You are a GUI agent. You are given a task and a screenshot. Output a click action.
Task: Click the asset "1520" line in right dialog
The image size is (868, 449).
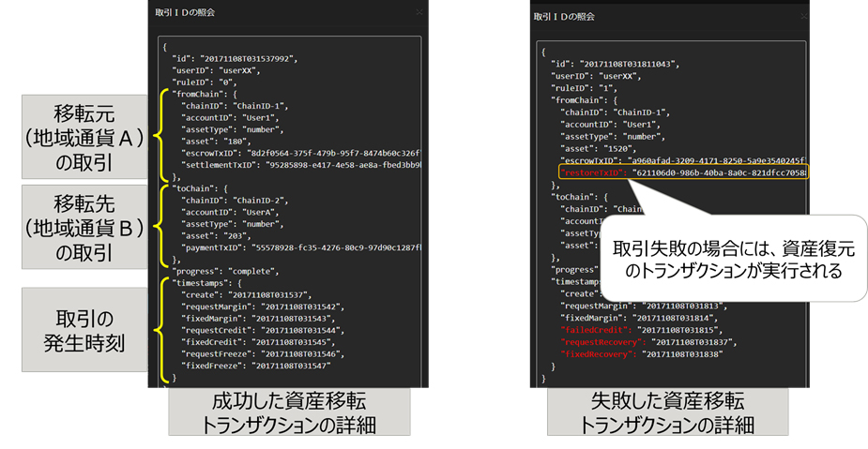[x=601, y=148]
